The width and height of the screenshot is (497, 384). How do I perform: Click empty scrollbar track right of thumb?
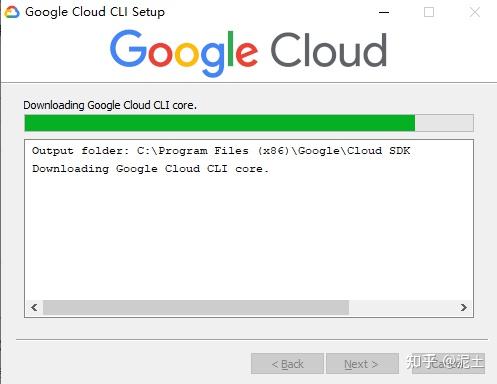click(402, 307)
